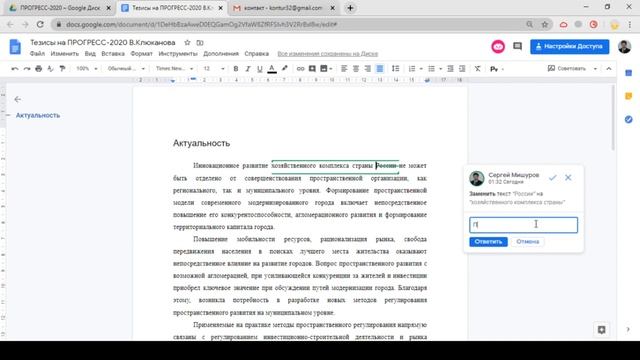640x360 pixels.
Task: Clear formatting using toolbar icon
Action: pos(478,69)
